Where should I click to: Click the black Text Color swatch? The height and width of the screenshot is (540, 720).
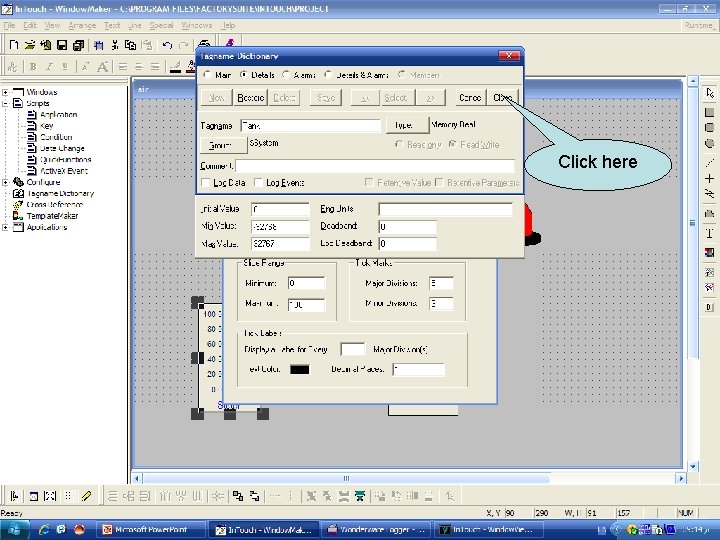(299, 370)
